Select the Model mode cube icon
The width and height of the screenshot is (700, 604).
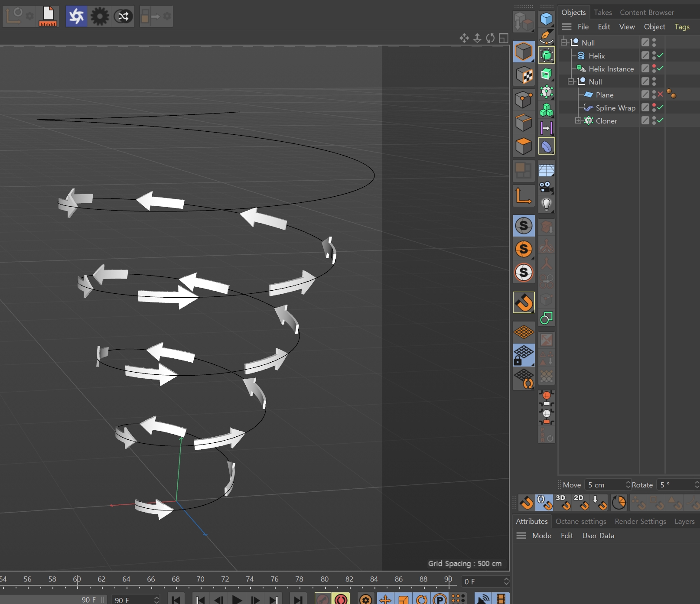tap(524, 52)
